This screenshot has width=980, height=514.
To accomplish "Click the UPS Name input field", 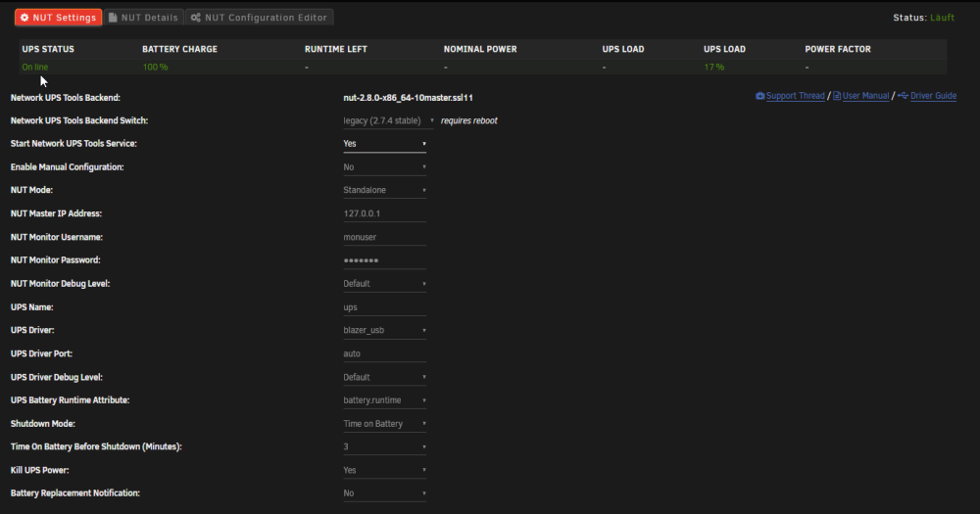I will click(x=384, y=307).
